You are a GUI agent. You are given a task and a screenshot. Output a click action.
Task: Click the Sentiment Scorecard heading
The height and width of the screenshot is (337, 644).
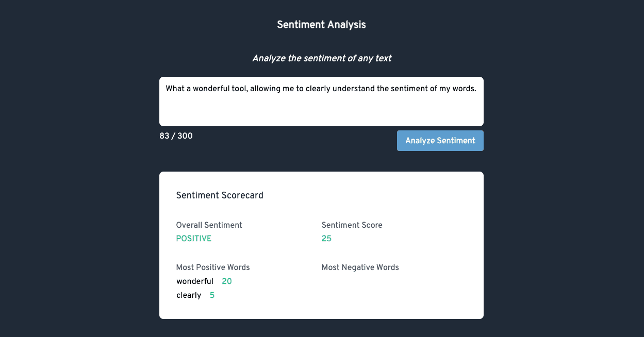[x=220, y=195]
